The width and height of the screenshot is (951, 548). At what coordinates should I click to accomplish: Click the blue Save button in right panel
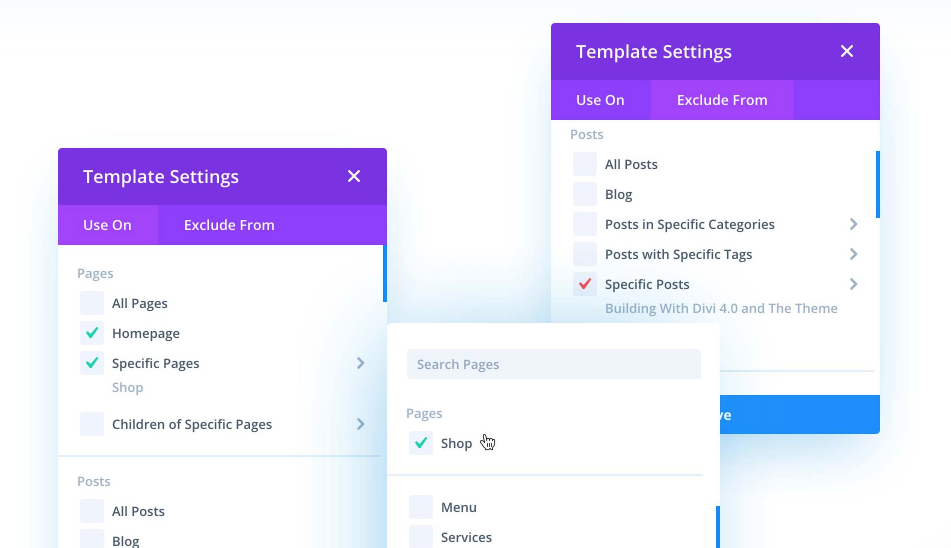[800, 415]
